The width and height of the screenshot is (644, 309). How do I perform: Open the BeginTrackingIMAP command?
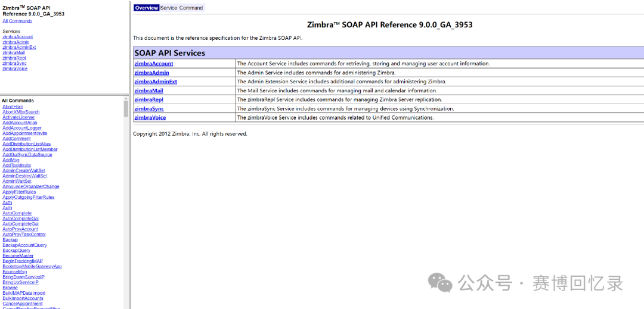click(23, 261)
